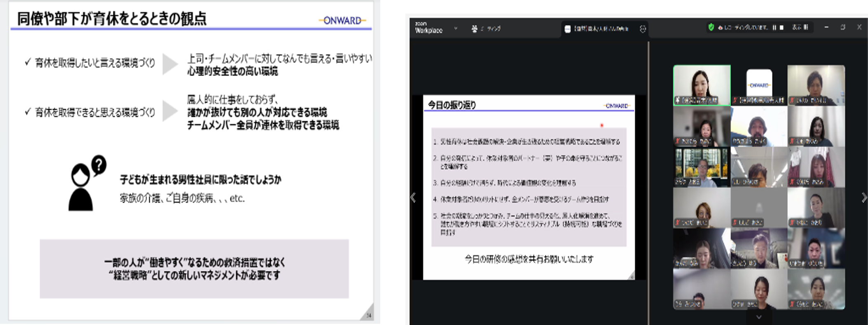Select the participant tile showing the ONWARD logo
This screenshot has width=868, height=325.
click(x=759, y=85)
